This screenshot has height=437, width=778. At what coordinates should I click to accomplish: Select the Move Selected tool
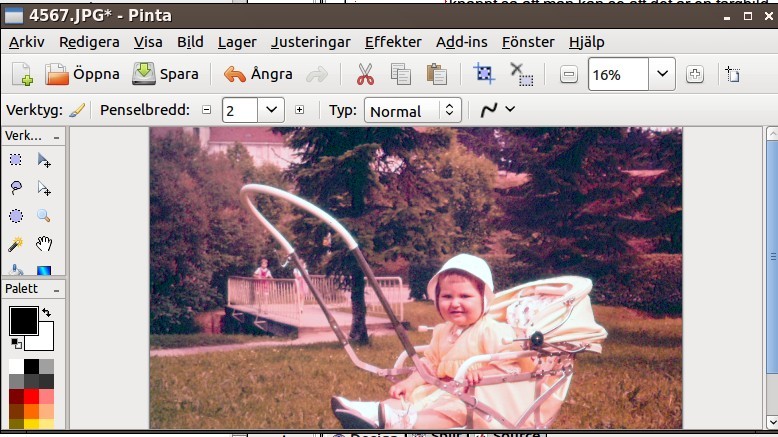[44, 160]
